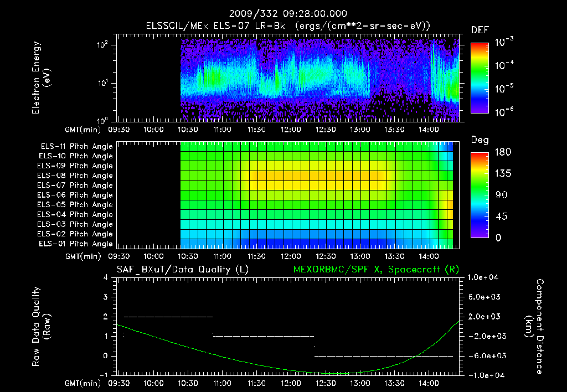Click 10^2 tick on electron energy axis
This screenshot has width=567, height=392.
pos(102,45)
